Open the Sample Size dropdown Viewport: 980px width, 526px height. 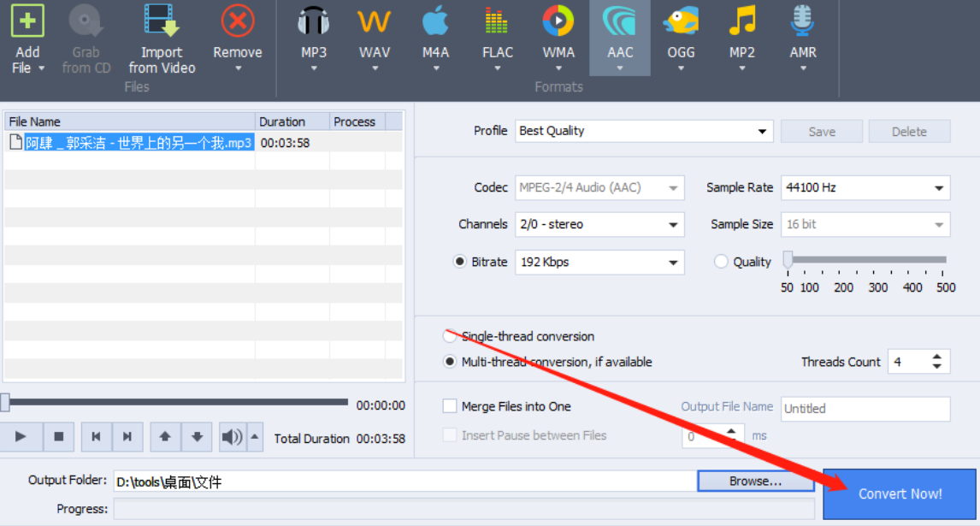tap(939, 225)
